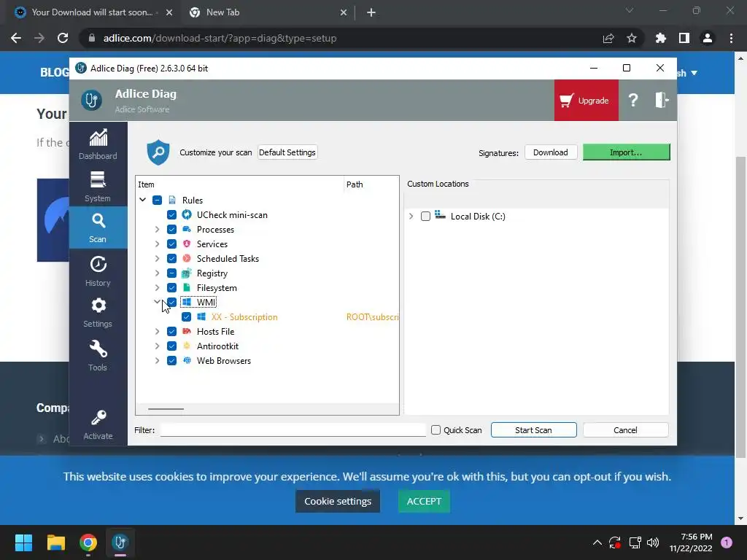
Task: Click the Hosts File row icon
Action: 187,332
